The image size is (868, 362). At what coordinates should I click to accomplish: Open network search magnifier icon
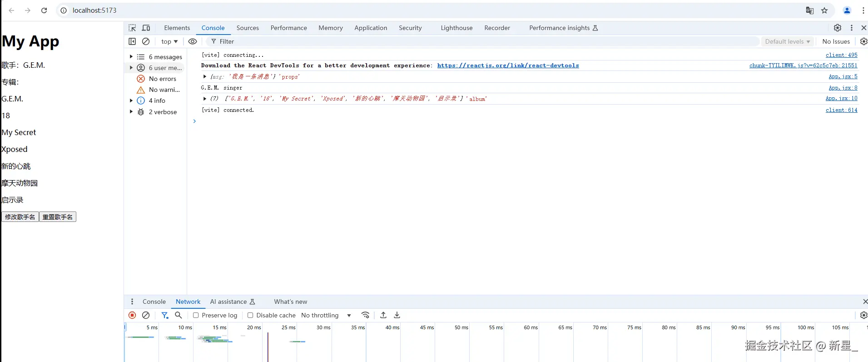pyautogui.click(x=179, y=315)
